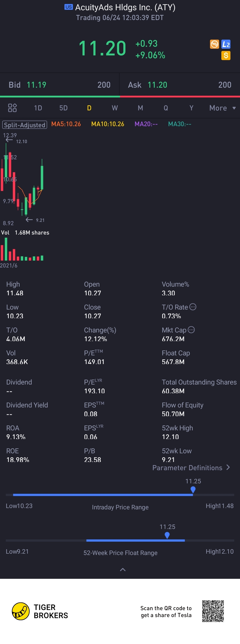Tap the blue L2 Level 2 badge
The image size is (240, 644).
[x=226, y=44]
